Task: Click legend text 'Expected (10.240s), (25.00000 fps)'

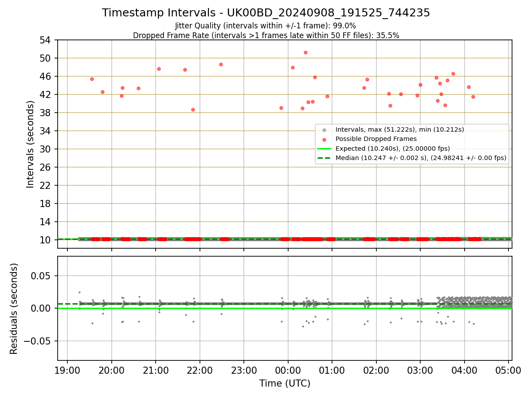Action: coord(393,149)
